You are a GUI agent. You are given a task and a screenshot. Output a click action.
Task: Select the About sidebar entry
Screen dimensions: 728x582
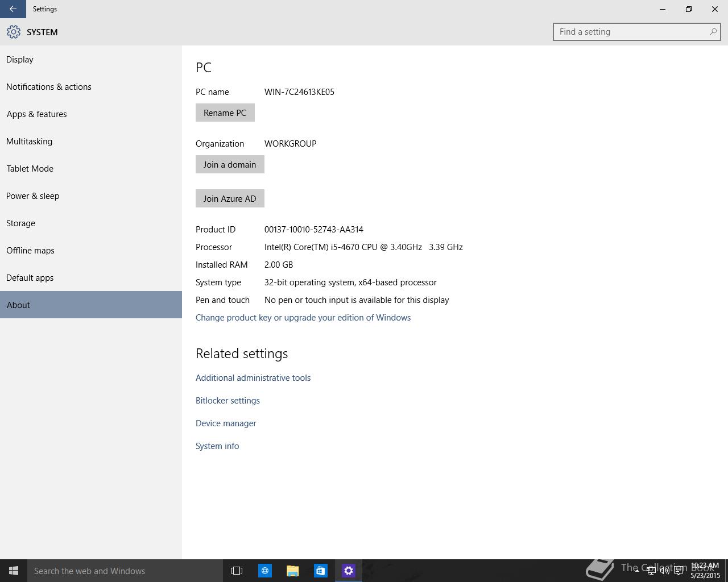tap(91, 305)
